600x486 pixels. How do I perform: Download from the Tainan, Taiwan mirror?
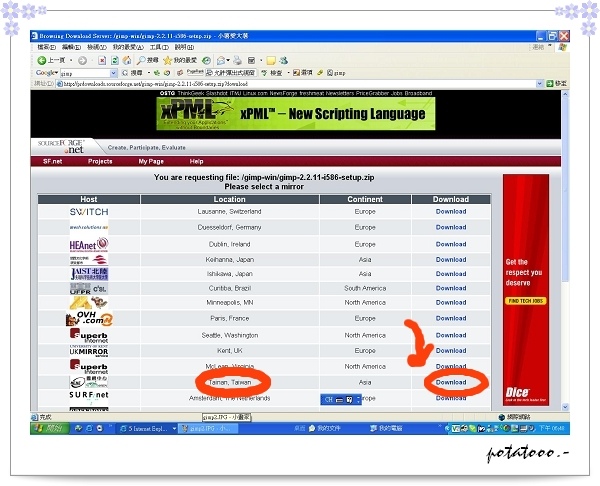click(x=451, y=382)
